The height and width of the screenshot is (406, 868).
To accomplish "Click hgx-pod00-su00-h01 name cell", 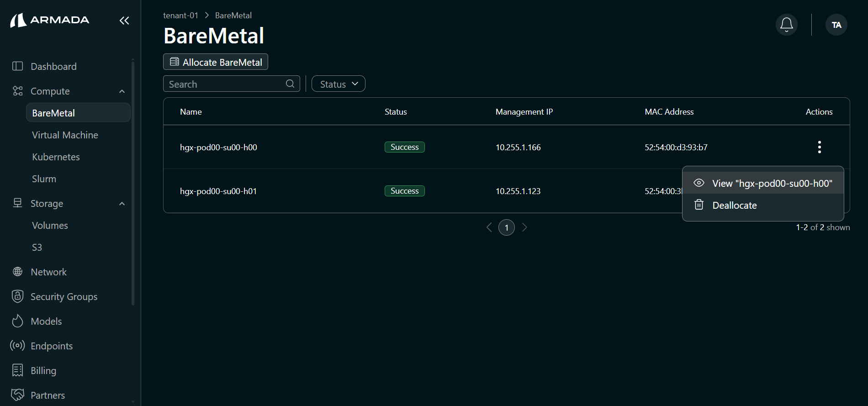I will point(218,191).
